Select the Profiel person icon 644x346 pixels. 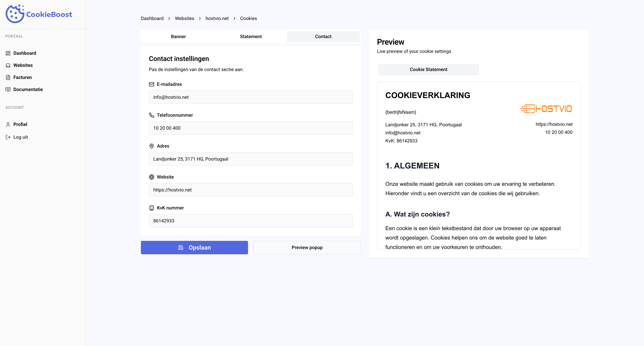click(x=8, y=124)
